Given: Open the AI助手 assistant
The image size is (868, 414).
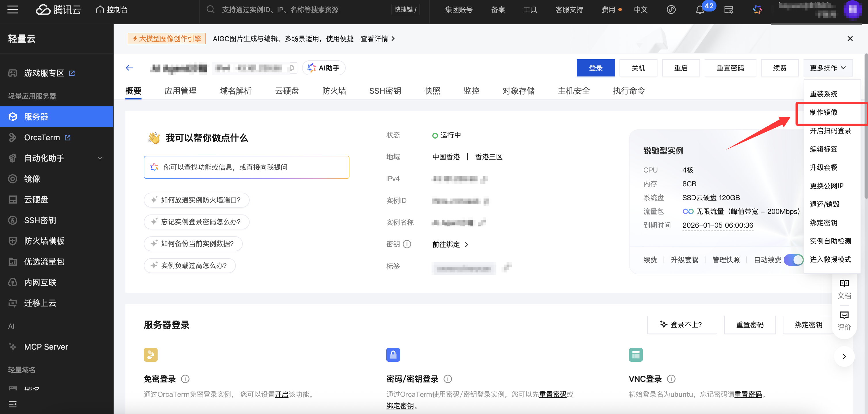Looking at the screenshot, I should point(324,68).
